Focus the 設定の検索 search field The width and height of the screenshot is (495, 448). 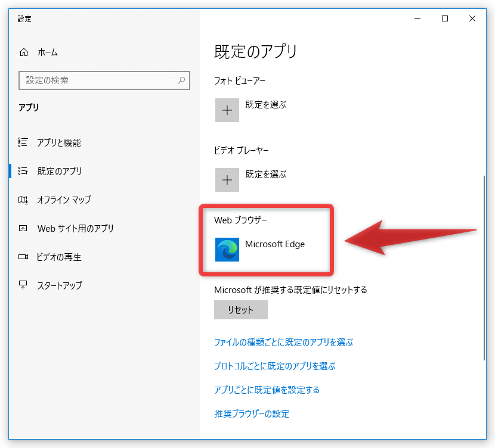104,80
